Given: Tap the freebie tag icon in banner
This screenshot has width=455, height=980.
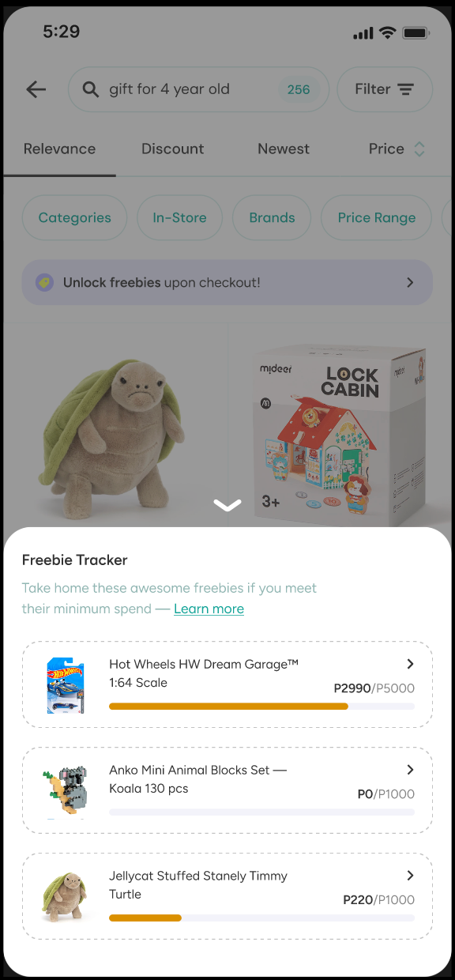Looking at the screenshot, I should point(44,282).
